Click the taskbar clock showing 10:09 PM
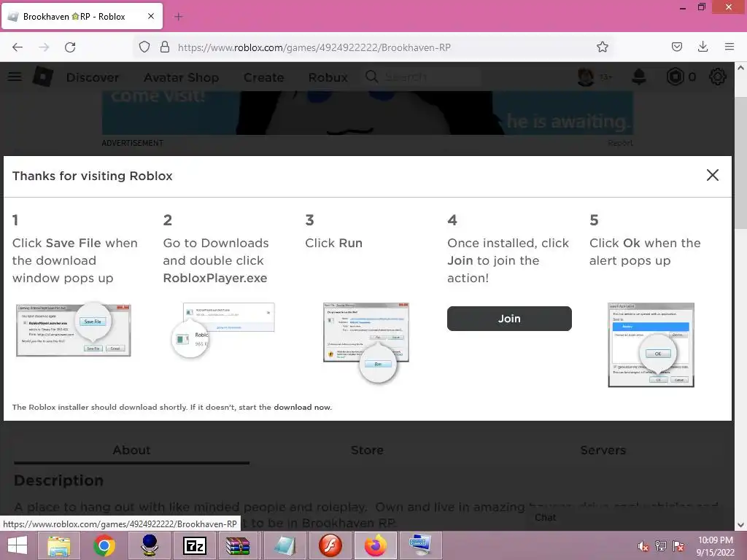Viewport: 747px width, 560px height. click(715, 546)
